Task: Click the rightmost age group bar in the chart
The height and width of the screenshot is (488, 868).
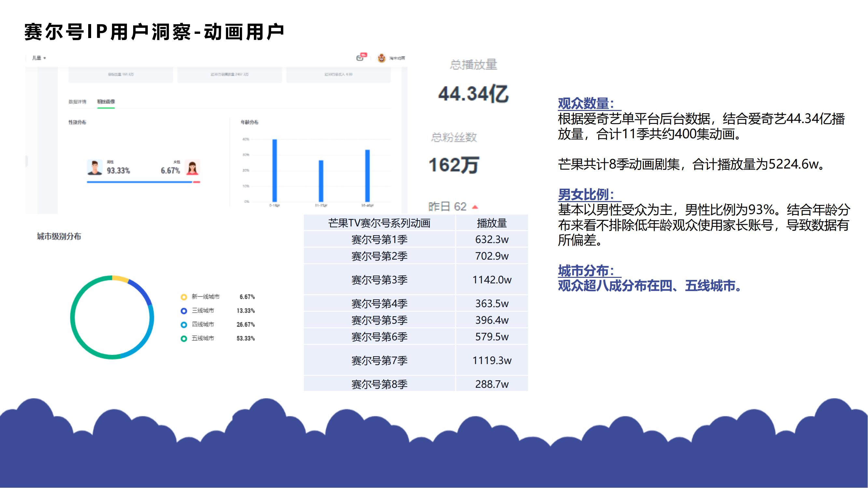Action: click(368, 176)
